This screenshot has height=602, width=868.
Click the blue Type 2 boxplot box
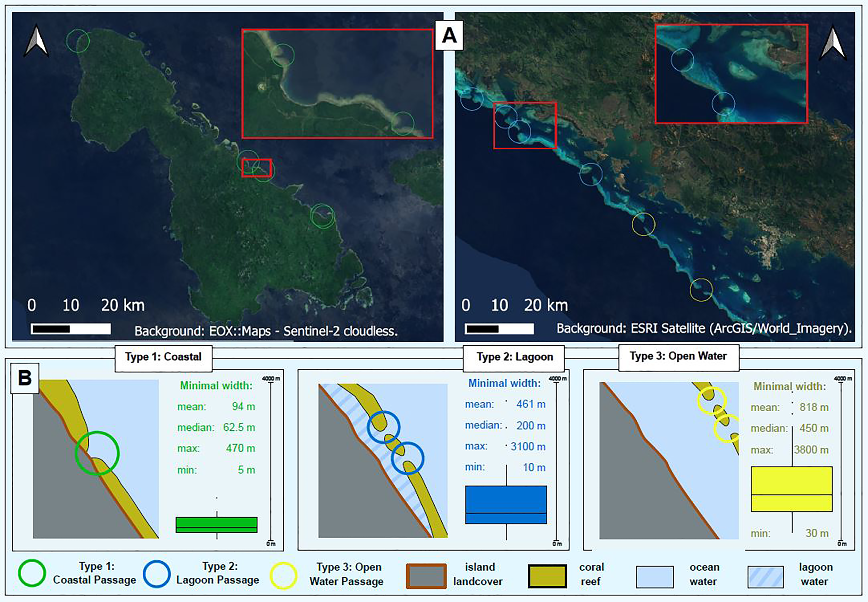click(x=506, y=504)
